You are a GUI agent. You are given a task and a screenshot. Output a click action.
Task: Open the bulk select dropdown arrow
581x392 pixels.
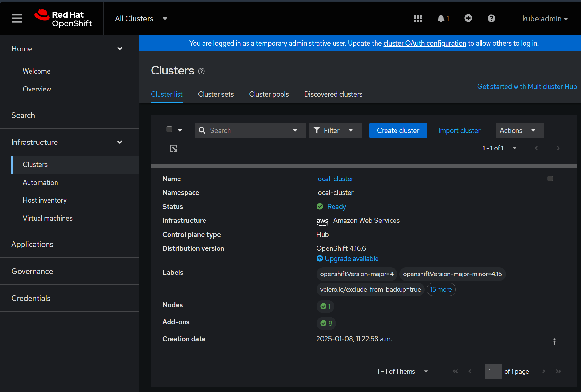pyautogui.click(x=180, y=130)
